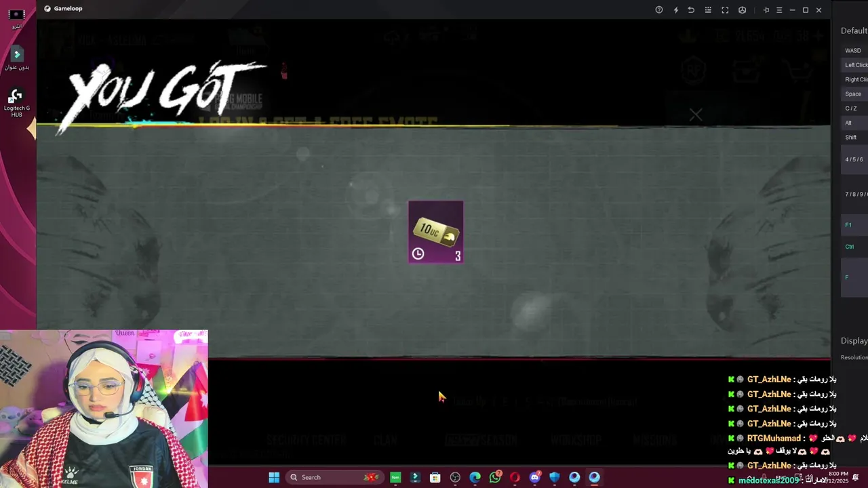Screen dimensions: 868x488
Task: Select the 7 / 8 / 9 key mapping row
Action: (x=854, y=194)
